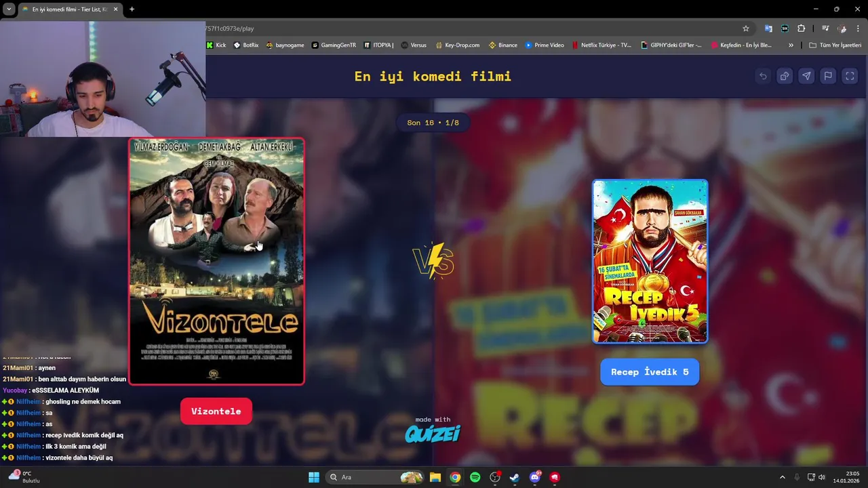The height and width of the screenshot is (488, 868).
Task: Open the Chrome profile avatar
Action: coord(842,28)
